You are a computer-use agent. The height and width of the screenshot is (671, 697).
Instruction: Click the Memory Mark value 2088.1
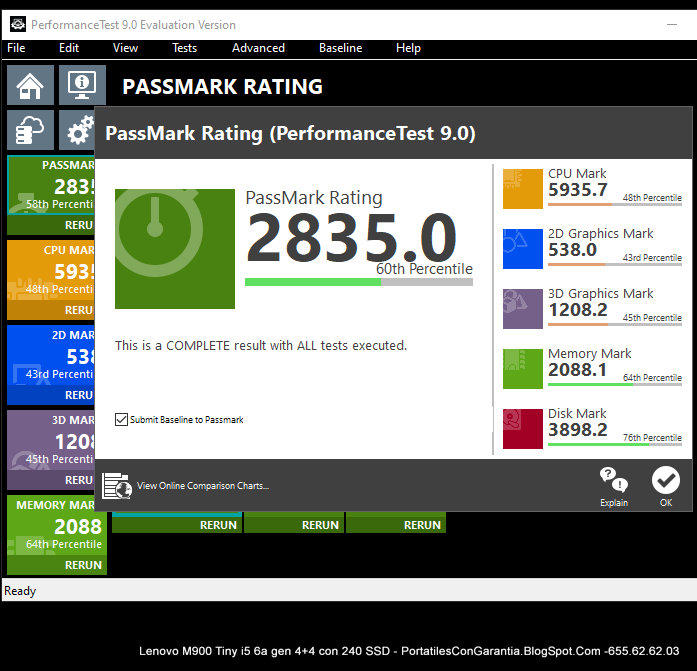pyautogui.click(x=577, y=370)
